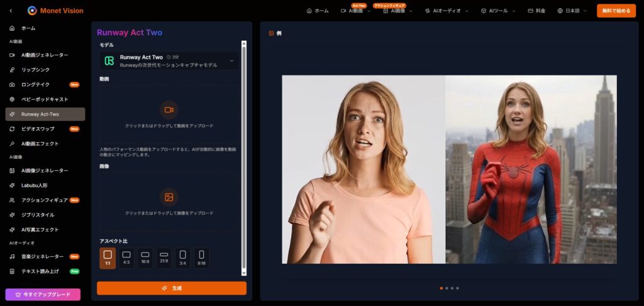Screen dimensions: 644x306
Task: Open リップシンク in the sidebar
Action: [35, 70]
